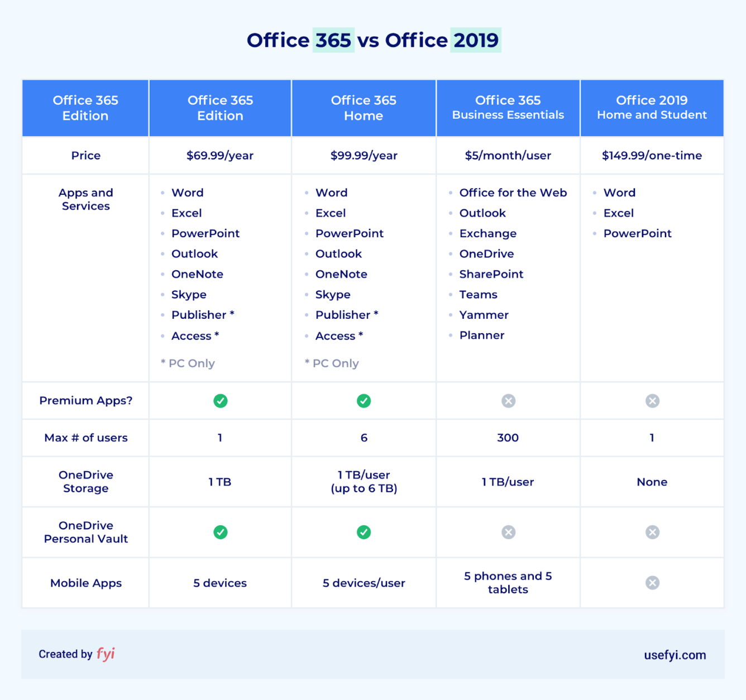Screen dimensions: 746x700
Task: Click OneNote in Office 365 Home column
Action: (341, 274)
